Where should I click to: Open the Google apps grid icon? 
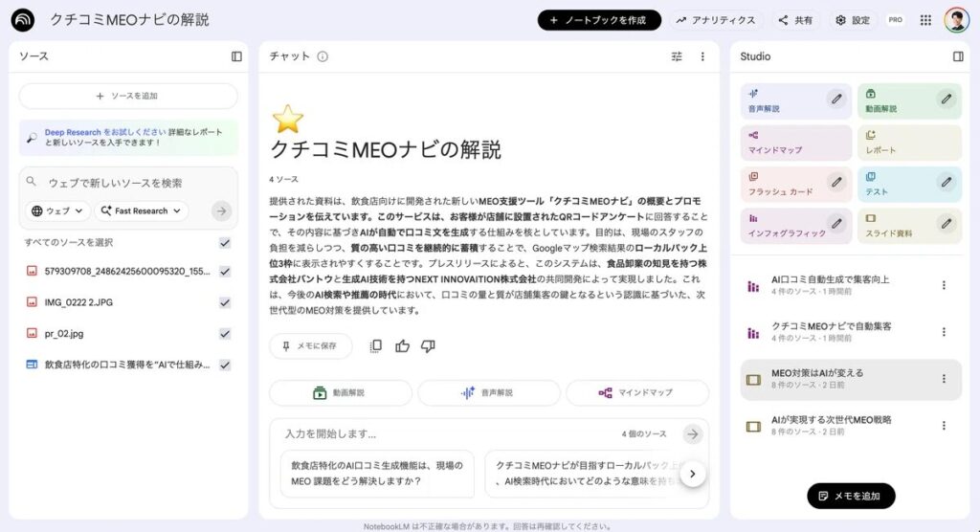925,20
